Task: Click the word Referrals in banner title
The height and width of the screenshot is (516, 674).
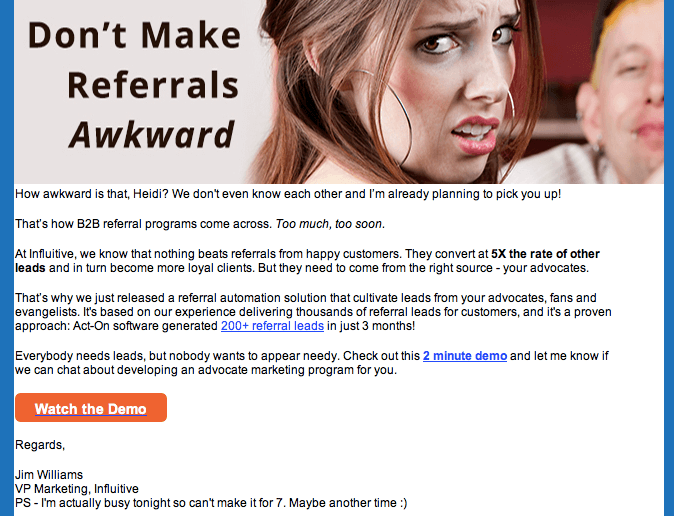Action: pos(153,85)
